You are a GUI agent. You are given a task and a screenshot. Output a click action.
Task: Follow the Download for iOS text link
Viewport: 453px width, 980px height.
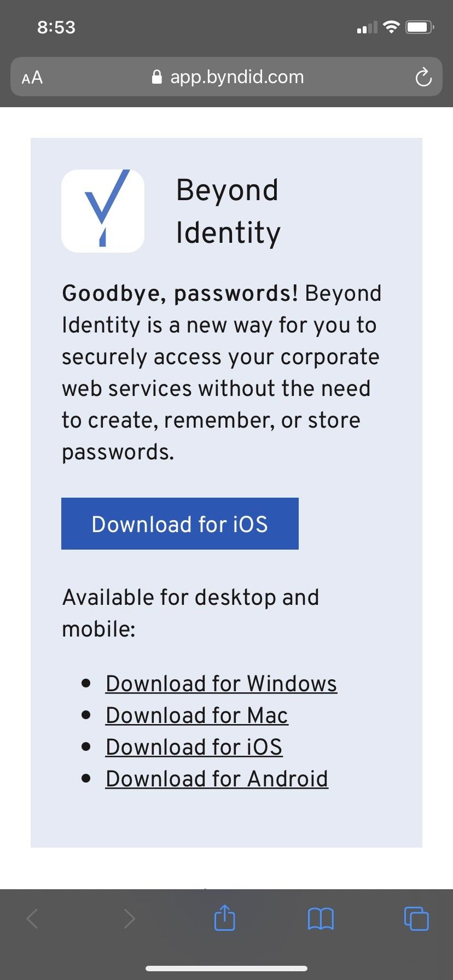click(x=194, y=747)
